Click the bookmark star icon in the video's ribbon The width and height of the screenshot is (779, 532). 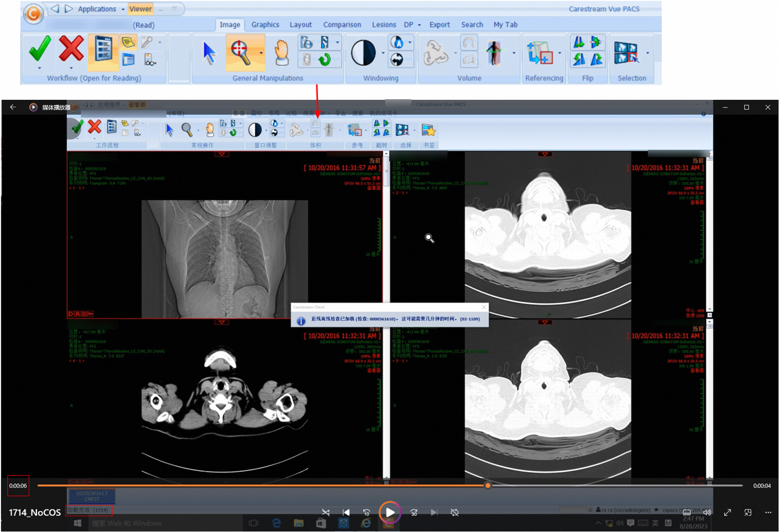coord(429,130)
